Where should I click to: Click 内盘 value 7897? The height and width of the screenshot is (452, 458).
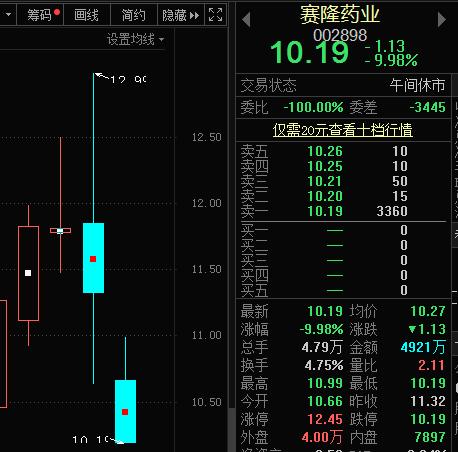click(430, 437)
